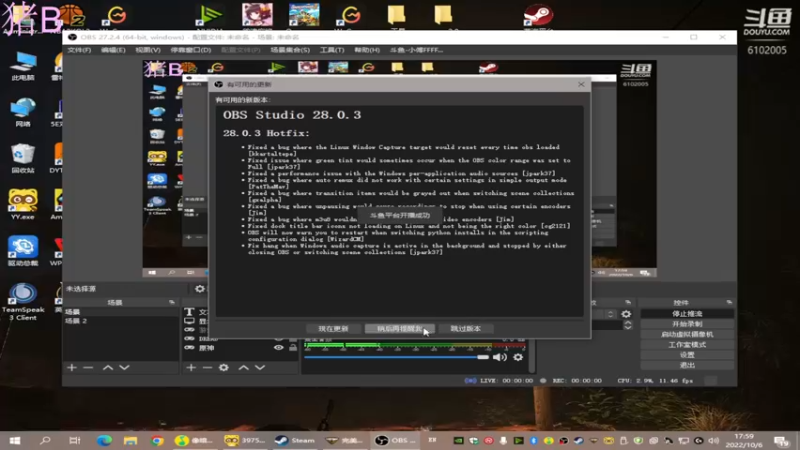Click 启动虚拟摄像机 button
Viewport: 800px width, 450px height.
click(687, 334)
